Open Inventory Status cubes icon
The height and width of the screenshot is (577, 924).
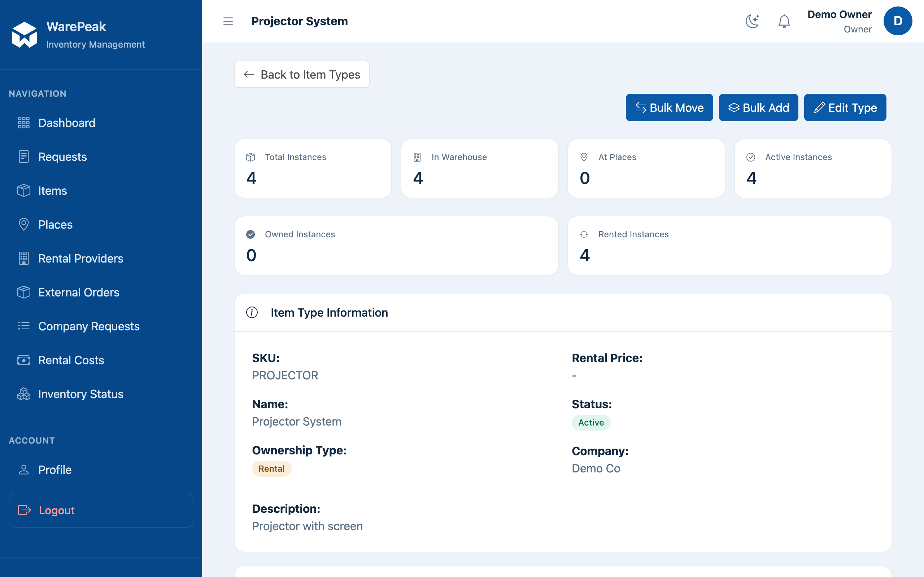click(x=24, y=394)
